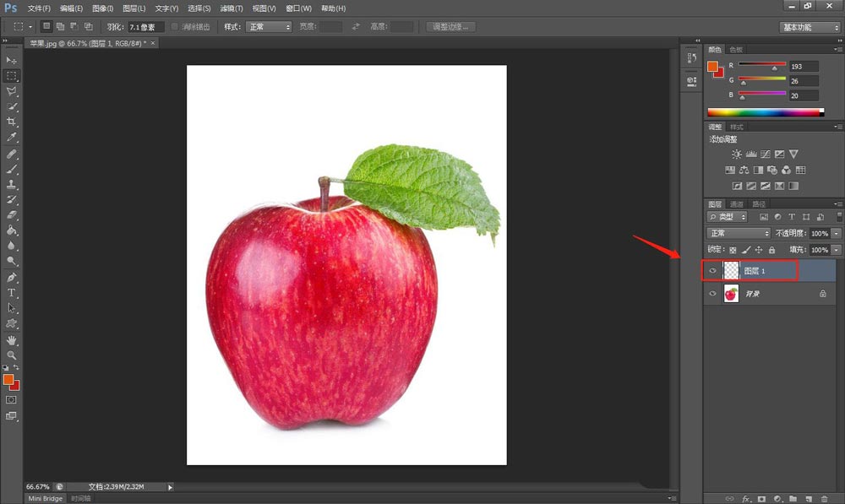Open the 基本功能 workspace dropdown
This screenshot has width=845, height=504.
(x=810, y=28)
